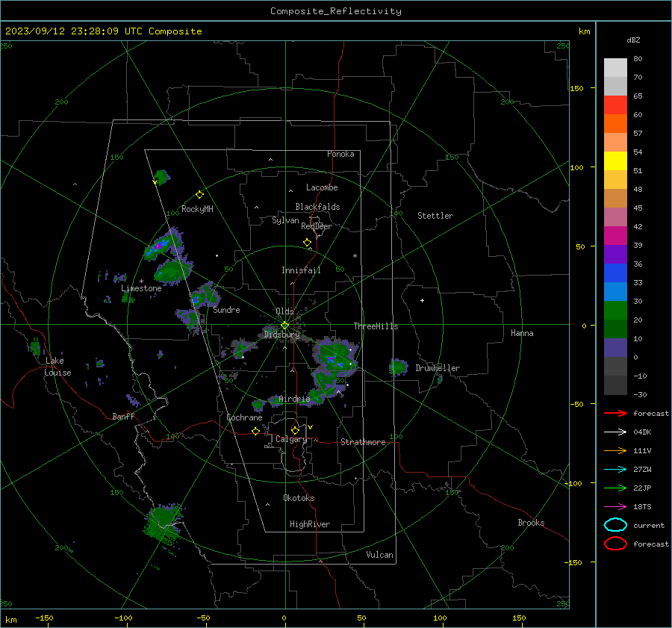Click the red forecast arrow in legend
This screenshot has width=672, height=628.
coord(615,413)
